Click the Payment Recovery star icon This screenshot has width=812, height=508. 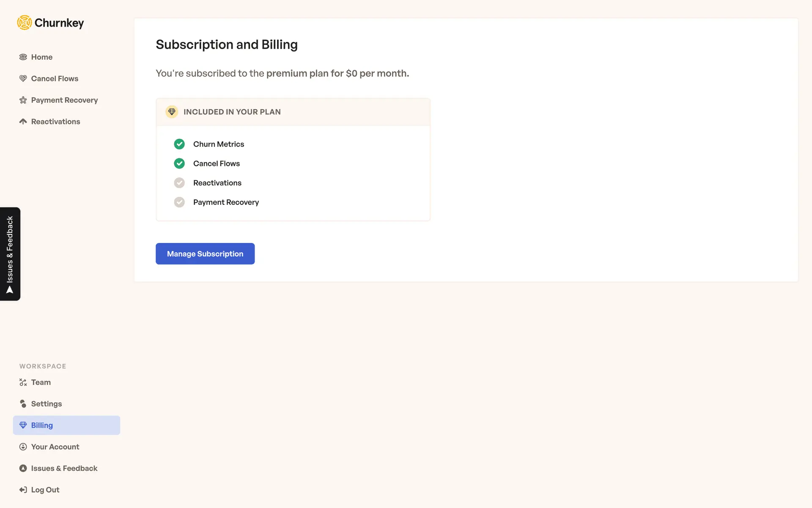point(23,100)
